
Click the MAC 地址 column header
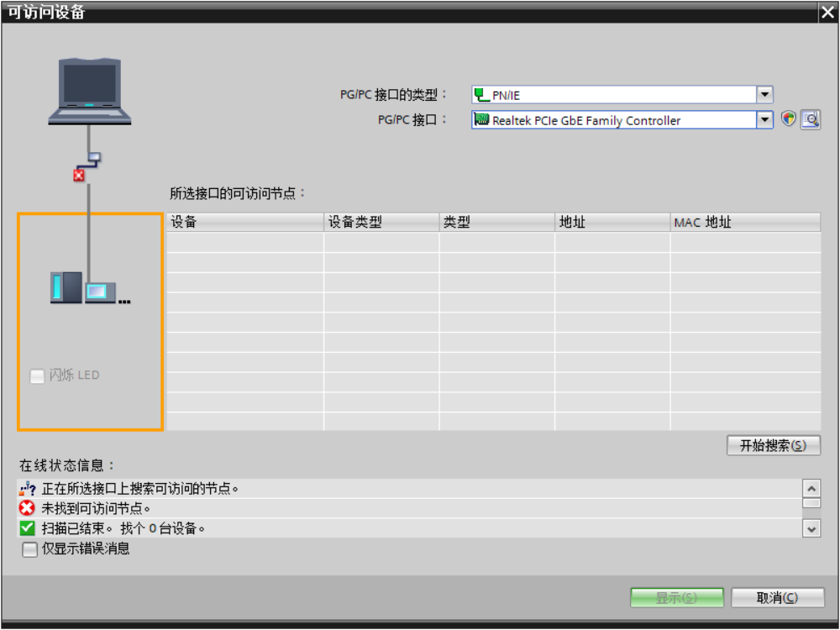coord(744,223)
